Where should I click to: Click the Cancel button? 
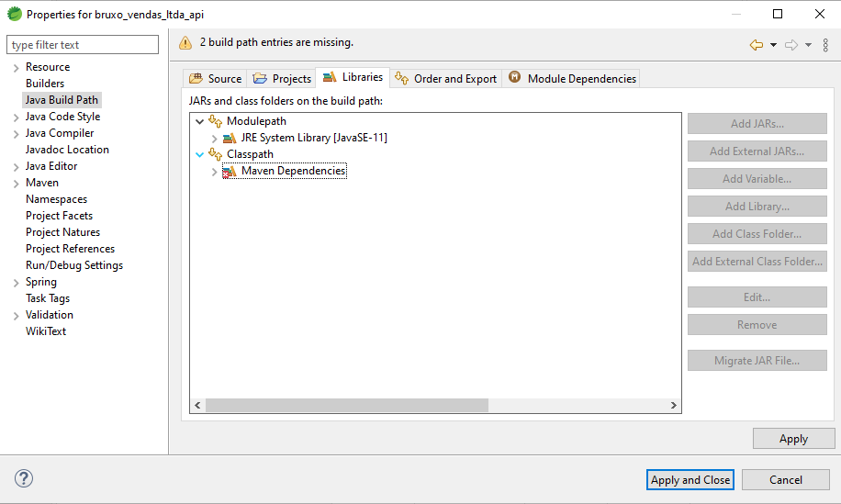coord(786,480)
